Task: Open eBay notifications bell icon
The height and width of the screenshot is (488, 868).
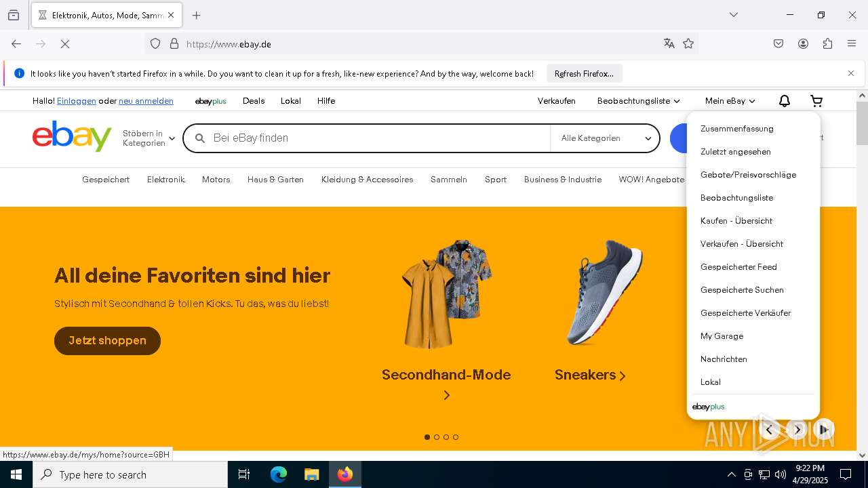Action: coord(785,101)
